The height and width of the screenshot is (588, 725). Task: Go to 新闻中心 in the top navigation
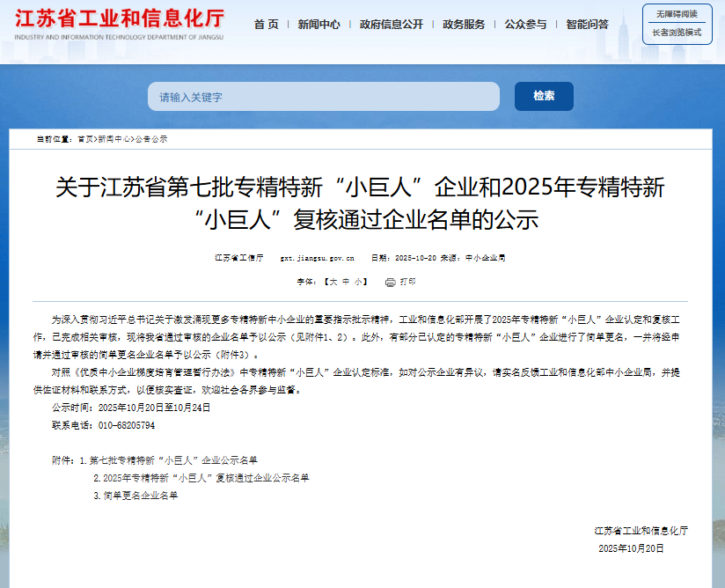click(319, 25)
